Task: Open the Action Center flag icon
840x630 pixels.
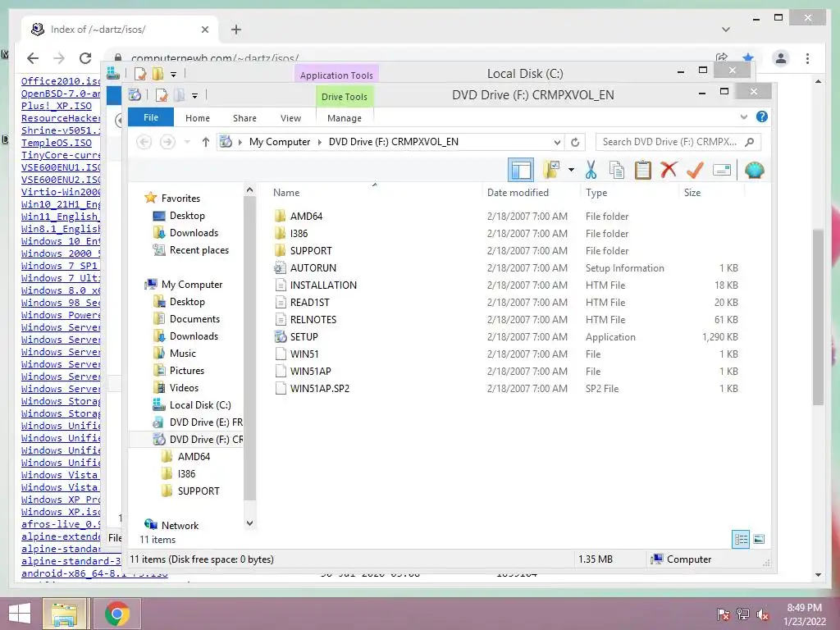Action: pyautogui.click(x=723, y=615)
